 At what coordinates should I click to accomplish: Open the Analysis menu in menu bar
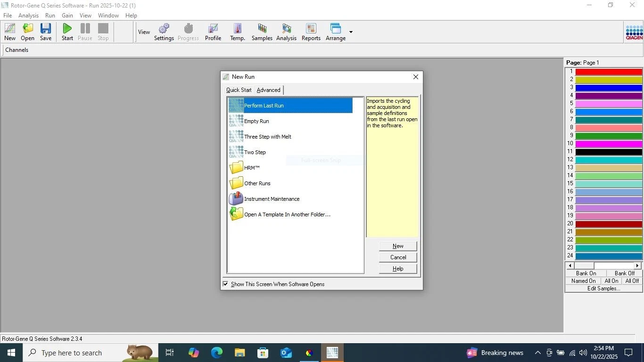(28, 16)
